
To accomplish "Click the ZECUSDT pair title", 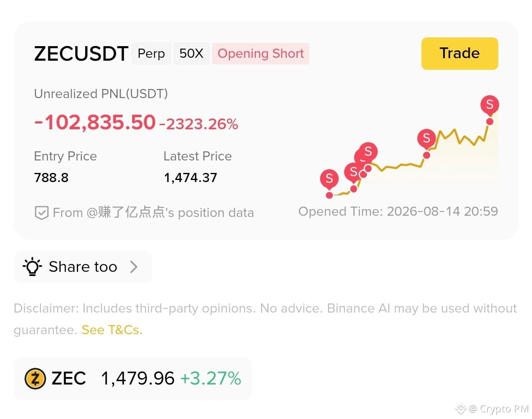I will pyautogui.click(x=81, y=54).
